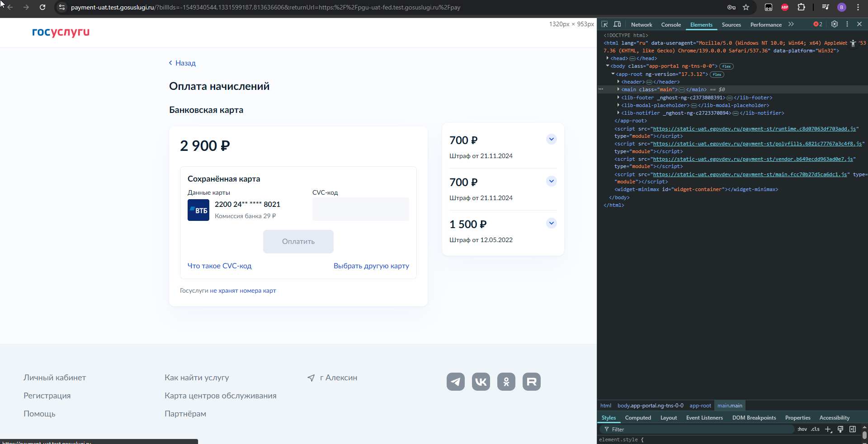Click the accessibility figure icon in DOM tree
Screen dimensions: 868x444
click(853, 43)
